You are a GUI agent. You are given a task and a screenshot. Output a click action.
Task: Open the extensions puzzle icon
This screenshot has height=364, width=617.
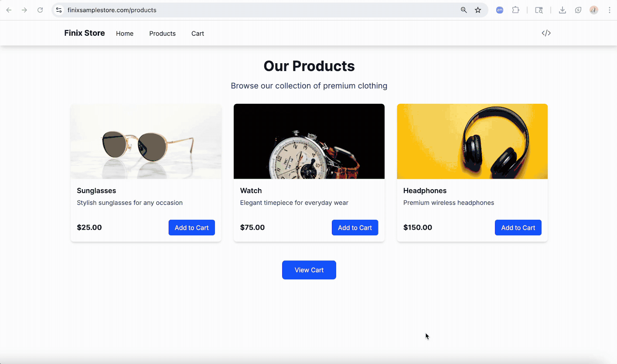pos(515,10)
